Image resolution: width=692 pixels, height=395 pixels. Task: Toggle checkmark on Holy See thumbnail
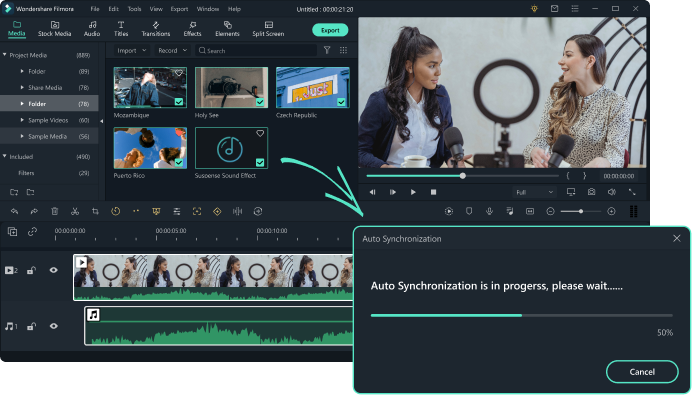pos(260,102)
